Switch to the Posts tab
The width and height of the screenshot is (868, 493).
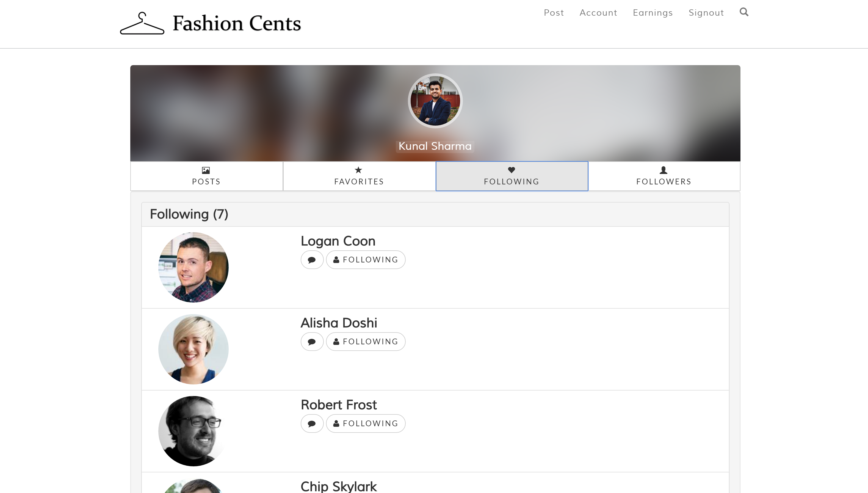(x=206, y=176)
